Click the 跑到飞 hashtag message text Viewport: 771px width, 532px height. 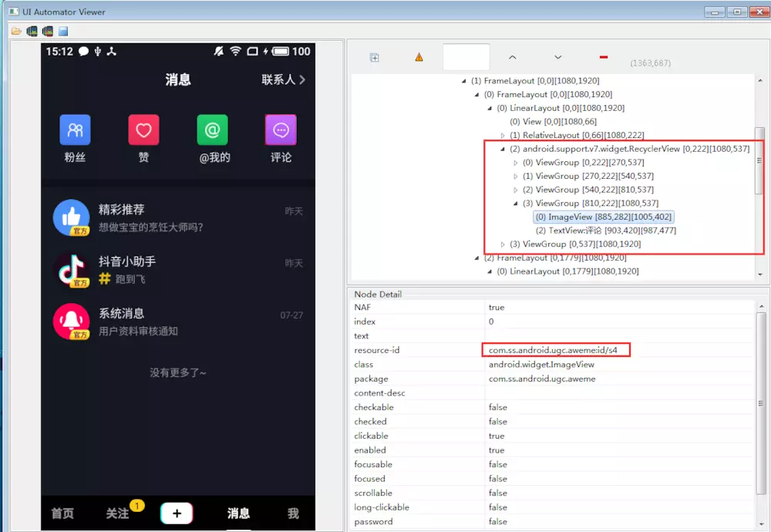(130, 279)
